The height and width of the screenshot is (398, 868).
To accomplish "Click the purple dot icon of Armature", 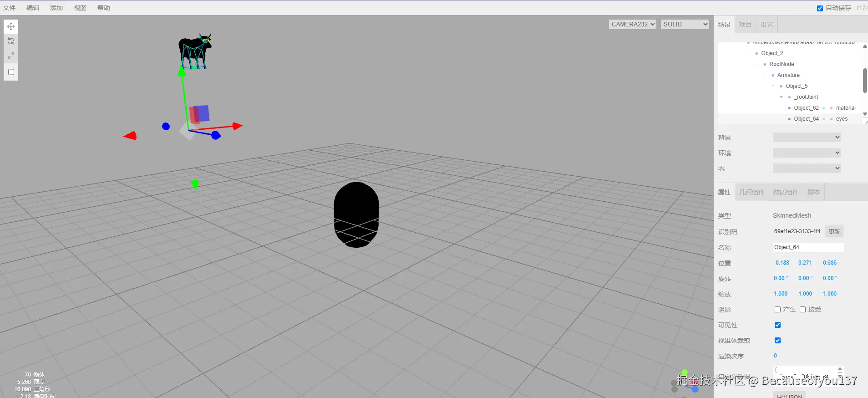I will 773,75.
